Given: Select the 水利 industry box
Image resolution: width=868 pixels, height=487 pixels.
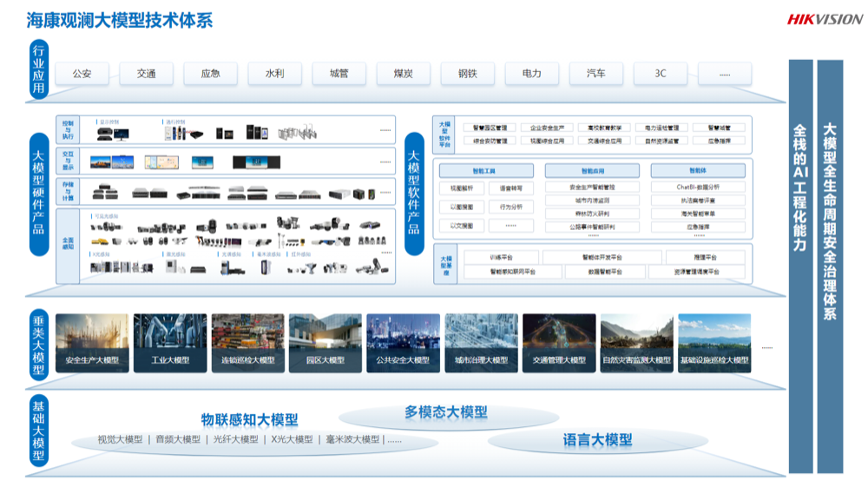Looking at the screenshot, I should tap(274, 74).
